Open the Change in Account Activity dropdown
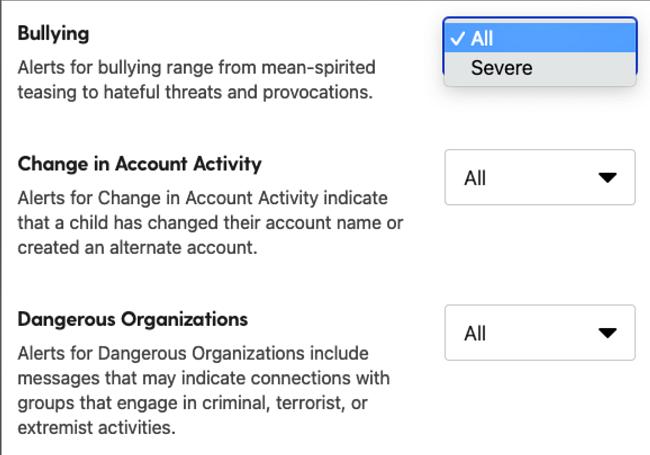The image size is (650, 455). (539, 178)
